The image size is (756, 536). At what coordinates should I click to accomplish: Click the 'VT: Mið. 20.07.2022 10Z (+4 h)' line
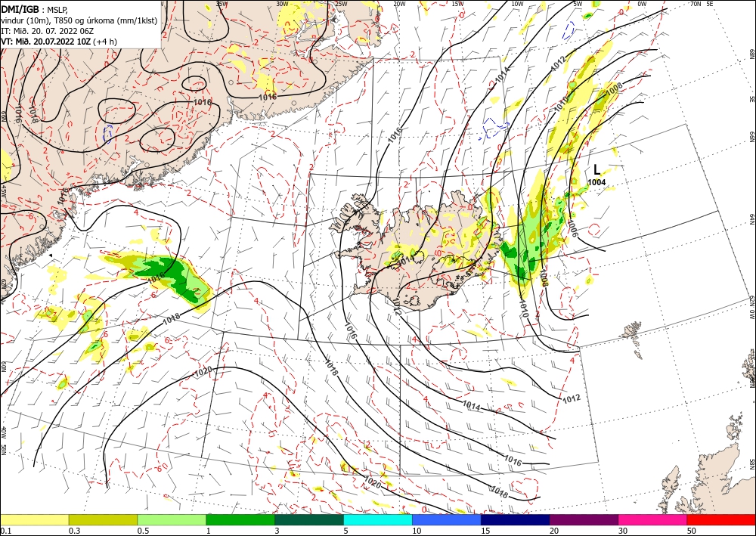pyautogui.click(x=59, y=41)
